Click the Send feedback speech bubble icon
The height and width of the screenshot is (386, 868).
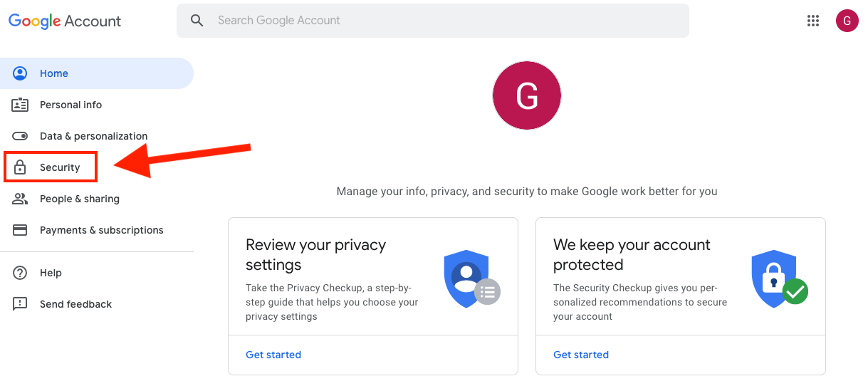20,304
